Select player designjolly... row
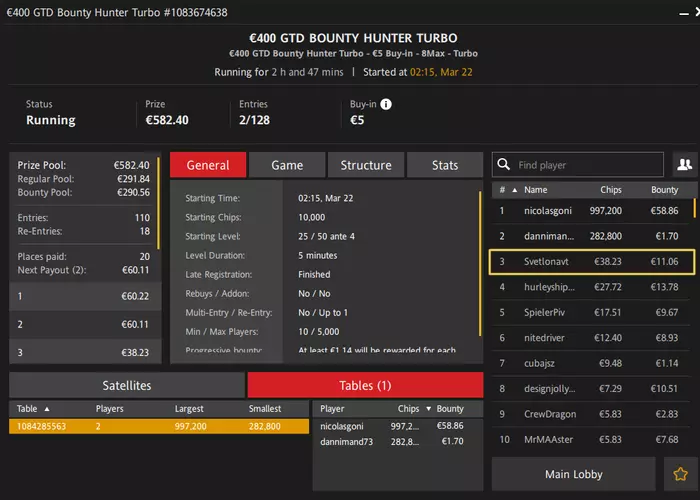This screenshot has height=500, width=700. [592, 389]
